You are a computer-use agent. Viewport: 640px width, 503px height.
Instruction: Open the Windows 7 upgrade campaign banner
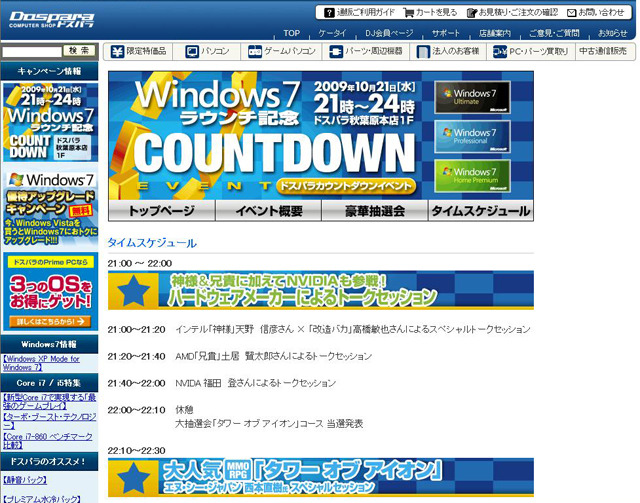50,208
